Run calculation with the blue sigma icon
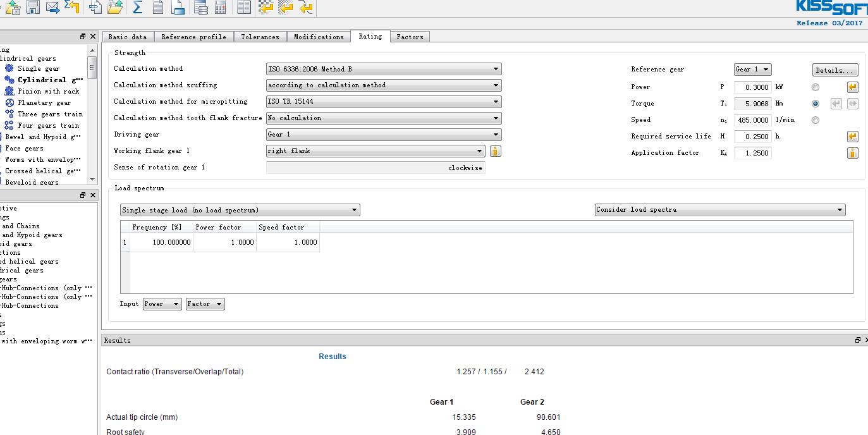This screenshot has width=868, height=435. (x=138, y=8)
